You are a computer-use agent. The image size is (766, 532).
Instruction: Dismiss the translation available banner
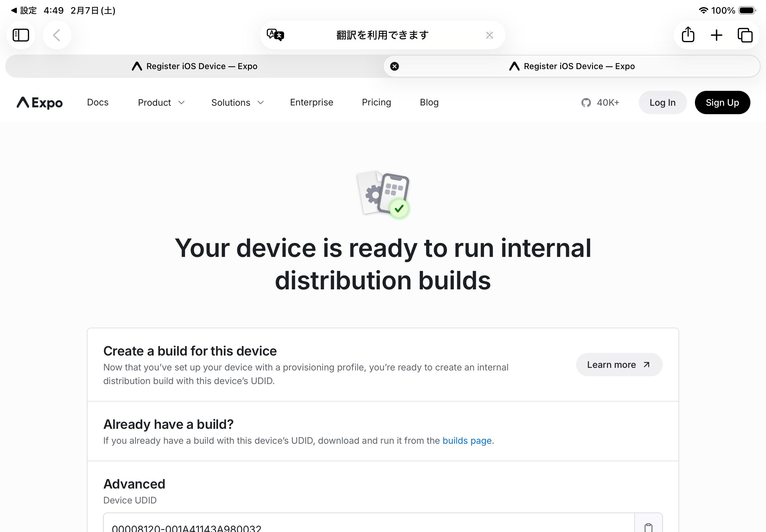(x=489, y=35)
